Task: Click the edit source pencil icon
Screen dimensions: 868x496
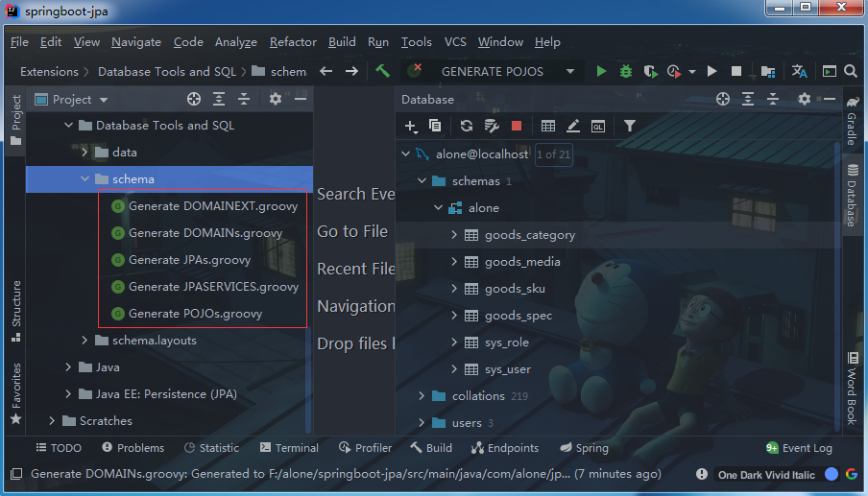Action: pos(573,126)
